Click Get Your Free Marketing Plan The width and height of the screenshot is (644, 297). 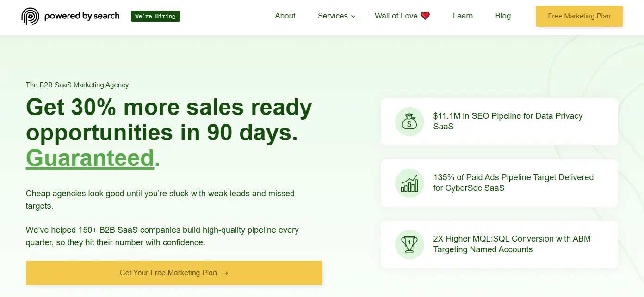[174, 273]
